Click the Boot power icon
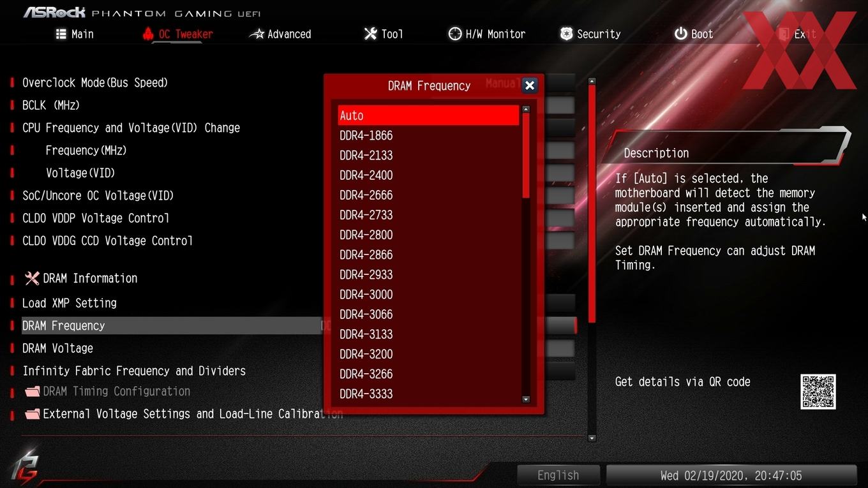Image resolution: width=868 pixels, height=488 pixels. click(x=680, y=34)
